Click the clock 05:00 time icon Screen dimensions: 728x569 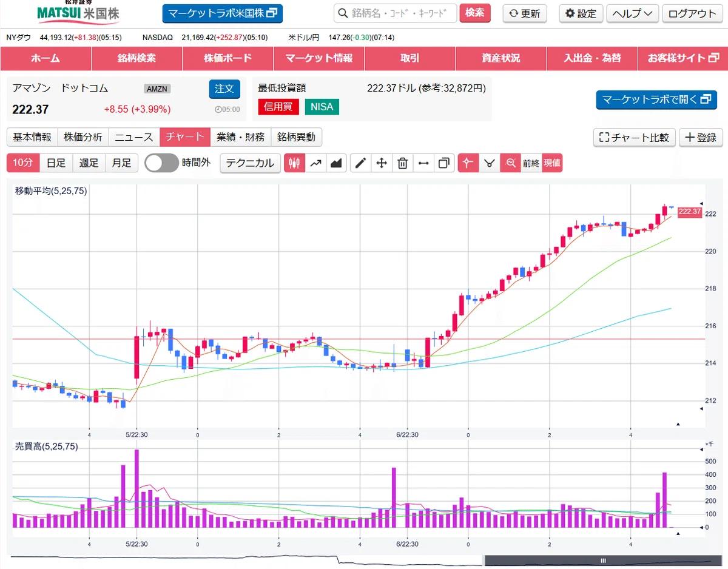click(x=227, y=110)
